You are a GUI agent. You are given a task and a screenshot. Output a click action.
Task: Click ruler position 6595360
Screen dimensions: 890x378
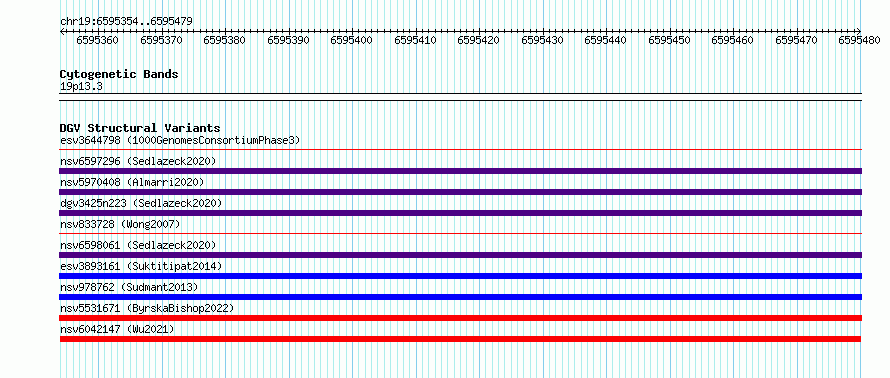[x=98, y=40]
